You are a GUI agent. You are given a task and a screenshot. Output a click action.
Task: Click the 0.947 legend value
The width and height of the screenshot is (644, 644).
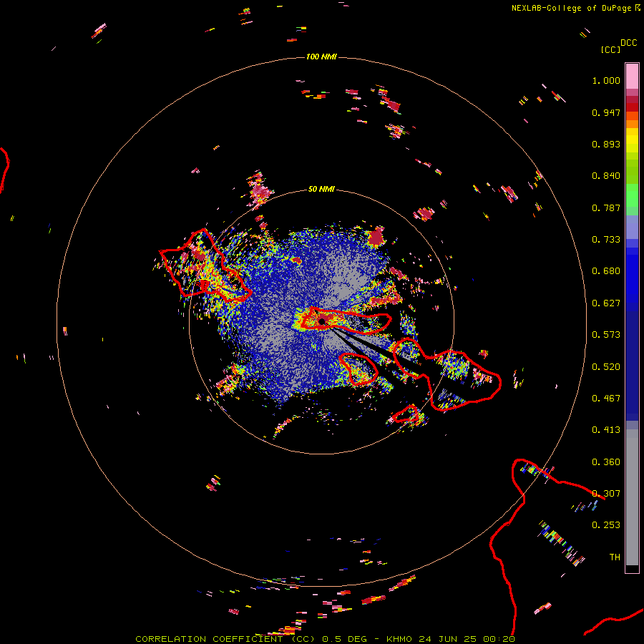click(606, 112)
